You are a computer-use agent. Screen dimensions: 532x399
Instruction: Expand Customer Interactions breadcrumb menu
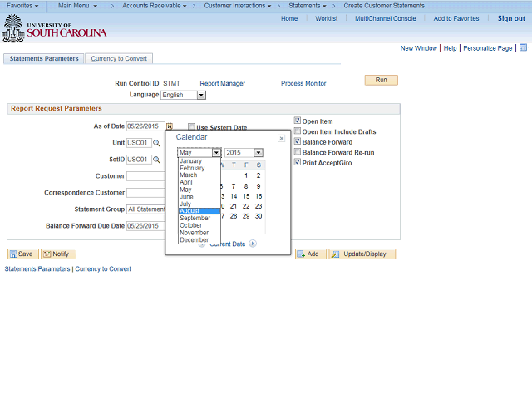point(238,6)
